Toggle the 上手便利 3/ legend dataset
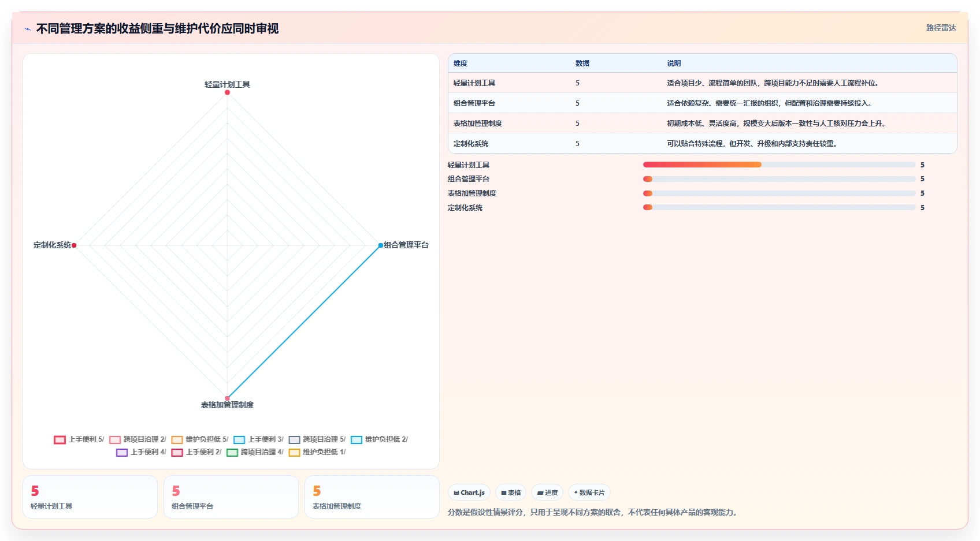 coord(258,439)
